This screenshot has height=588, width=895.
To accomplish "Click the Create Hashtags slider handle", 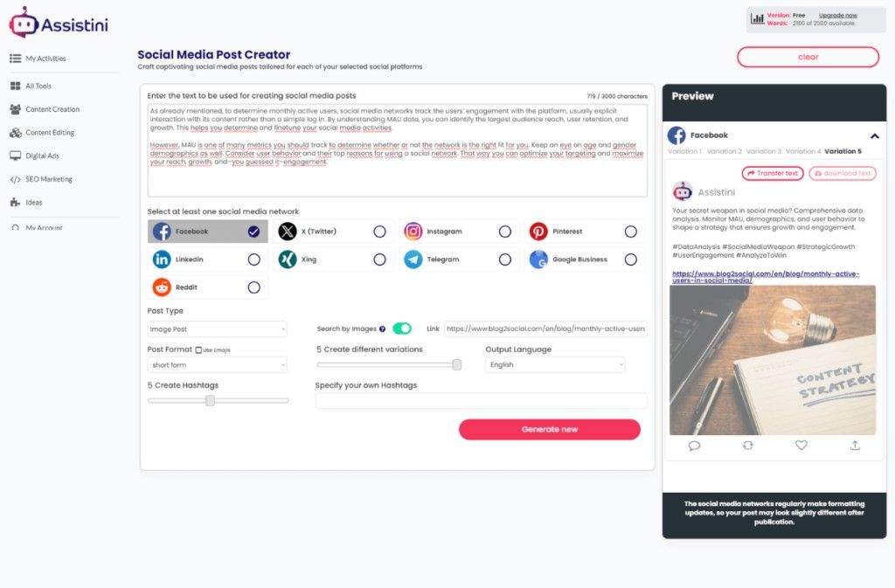I will pos(210,401).
